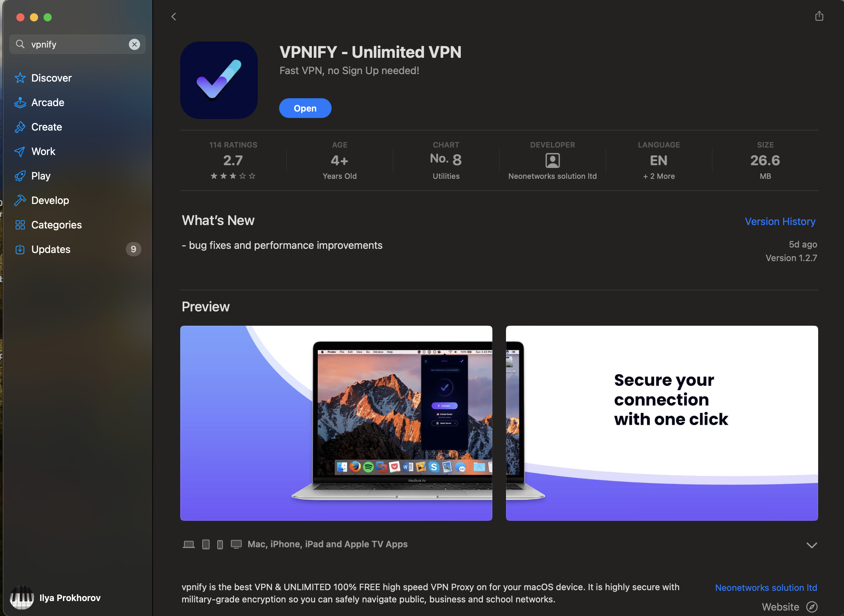
Task: Select the Play rocket icon
Action: click(x=20, y=176)
